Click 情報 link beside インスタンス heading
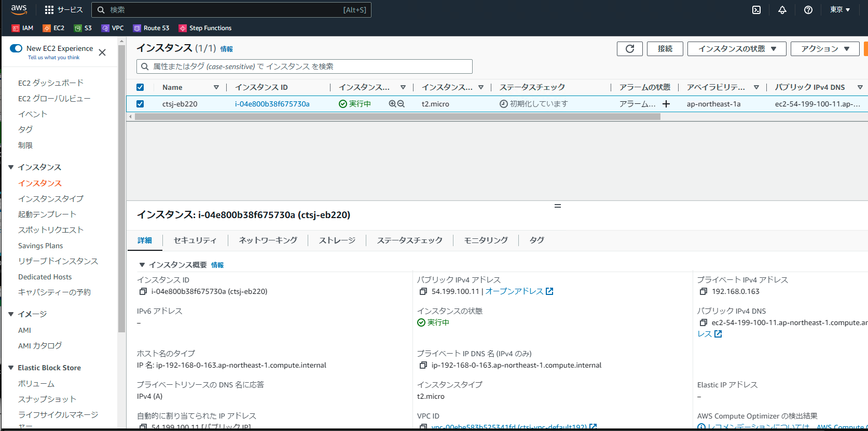Image resolution: width=868 pixels, height=431 pixels. point(226,49)
